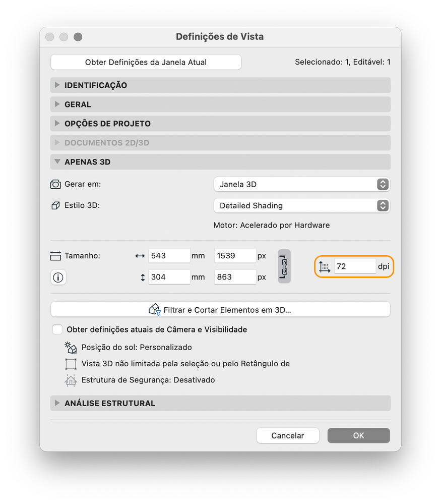Image resolution: width=441 pixels, height=504 pixels.
Task: Click the width field showing 543 mm
Action: click(x=169, y=256)
